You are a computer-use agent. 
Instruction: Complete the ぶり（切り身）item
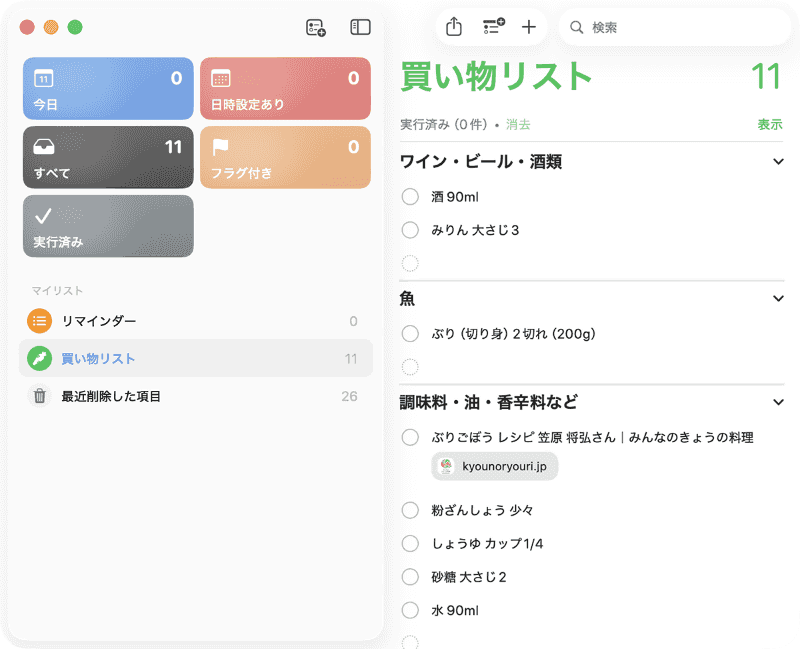(x=410, y=334)
